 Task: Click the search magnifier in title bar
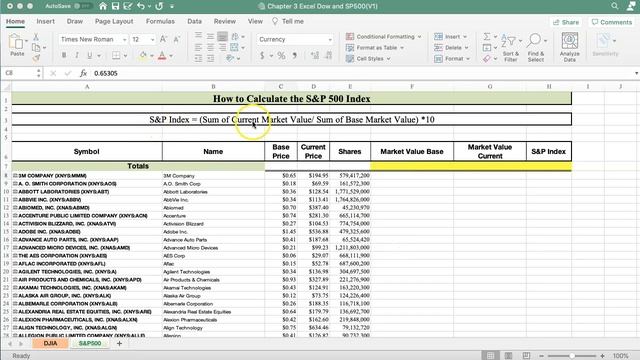click(x=615, y=6)
